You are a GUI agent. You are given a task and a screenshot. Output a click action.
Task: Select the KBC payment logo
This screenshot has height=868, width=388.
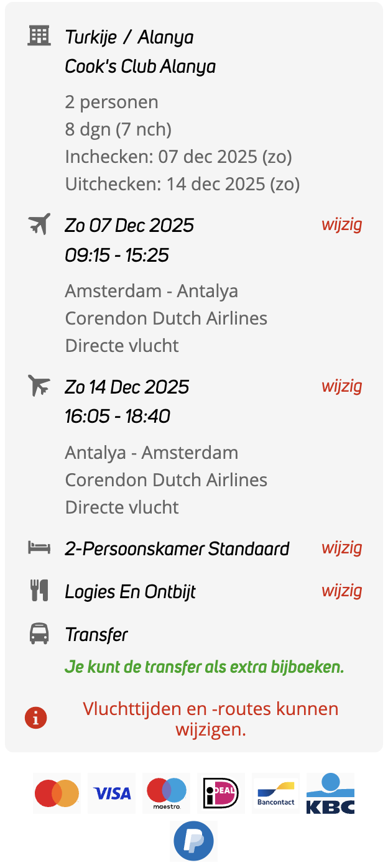click(330, 793)
